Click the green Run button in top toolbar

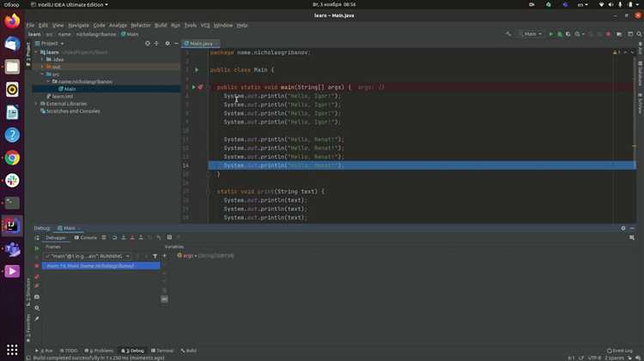tap(552, 34)
